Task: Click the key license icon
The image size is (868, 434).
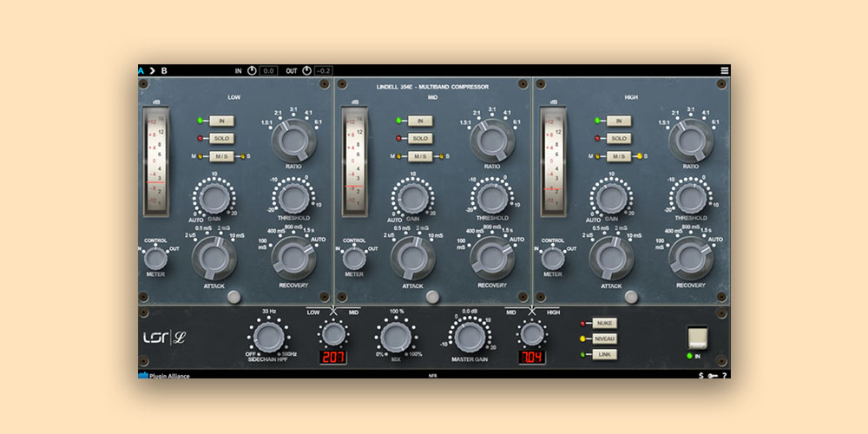Action: (x=713, y=375)
